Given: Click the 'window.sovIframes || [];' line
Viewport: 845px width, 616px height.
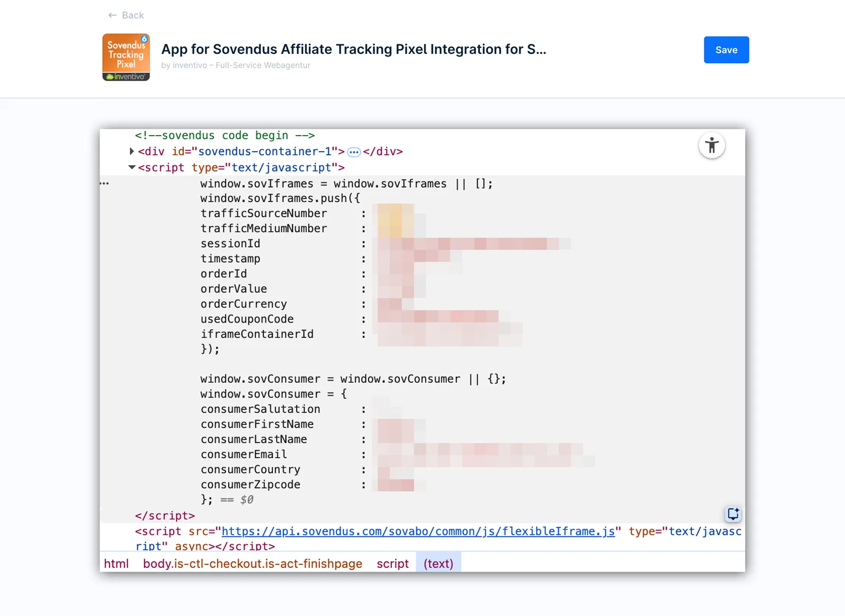Looking at the screenshot, I should pyautogui.click(x=346, y=184).
